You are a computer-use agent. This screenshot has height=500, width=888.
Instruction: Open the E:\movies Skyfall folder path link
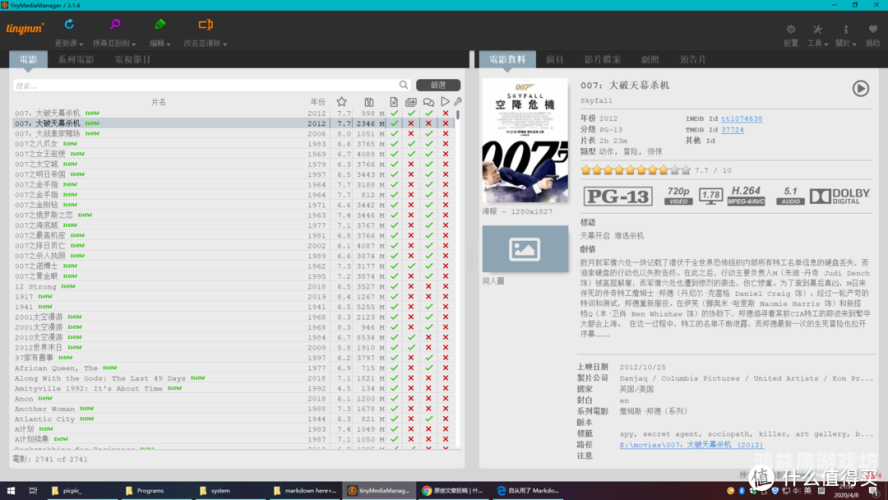pyautogui.click(x=691, y=445)
